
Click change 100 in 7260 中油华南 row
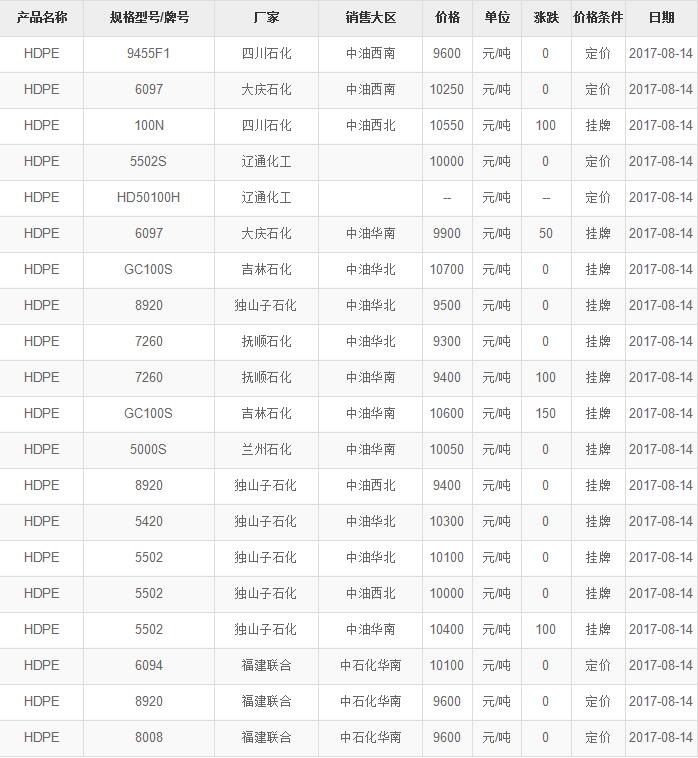click(546, 378)
